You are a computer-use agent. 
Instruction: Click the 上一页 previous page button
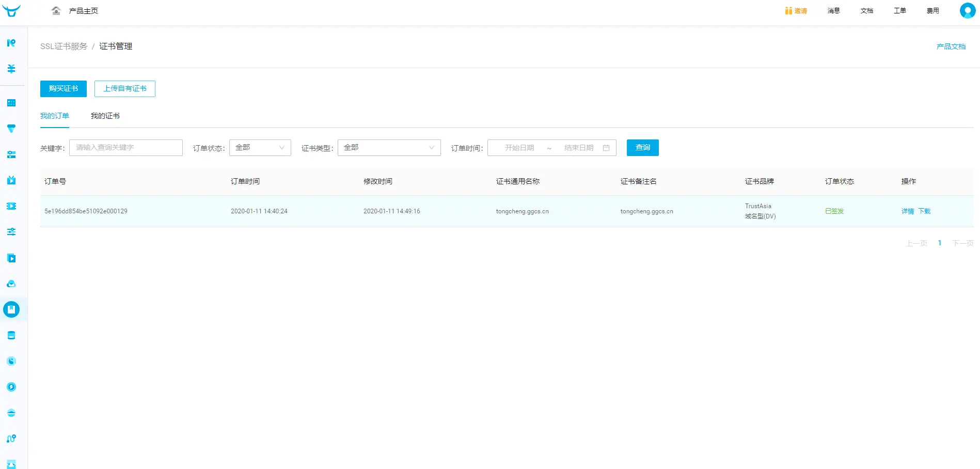[x=916, y=243]
